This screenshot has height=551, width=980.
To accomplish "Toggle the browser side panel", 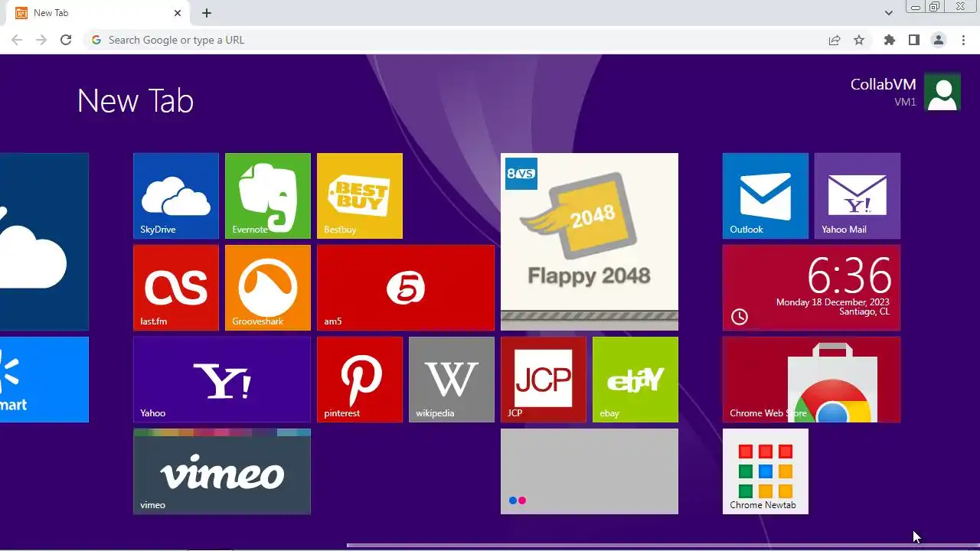I will coord(913,40).
